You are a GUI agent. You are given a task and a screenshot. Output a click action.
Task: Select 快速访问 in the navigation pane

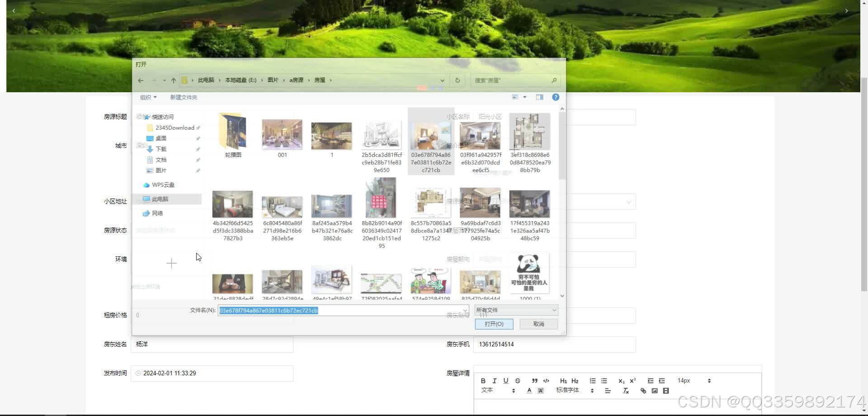click(163, 117)
